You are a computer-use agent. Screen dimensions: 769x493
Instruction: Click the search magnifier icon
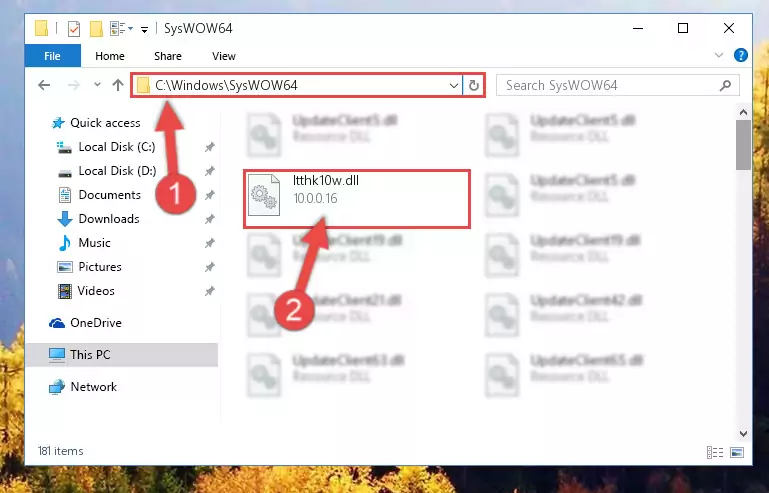tap(725, 85)
